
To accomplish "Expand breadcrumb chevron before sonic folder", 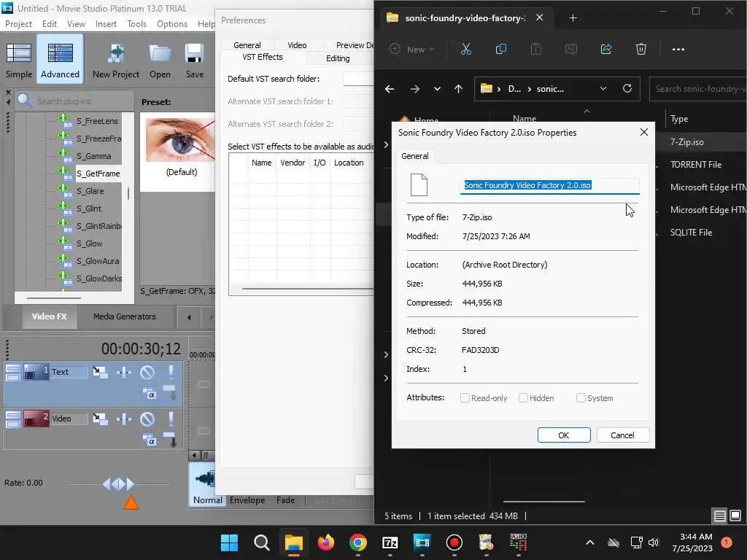I will click(x=530, y=89).
